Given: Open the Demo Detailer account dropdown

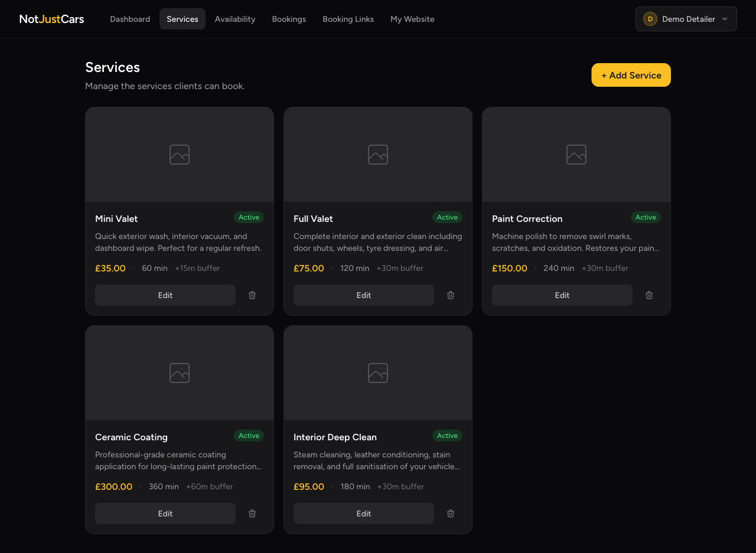Looking at the screenshot, I should [x=686, y=18].
